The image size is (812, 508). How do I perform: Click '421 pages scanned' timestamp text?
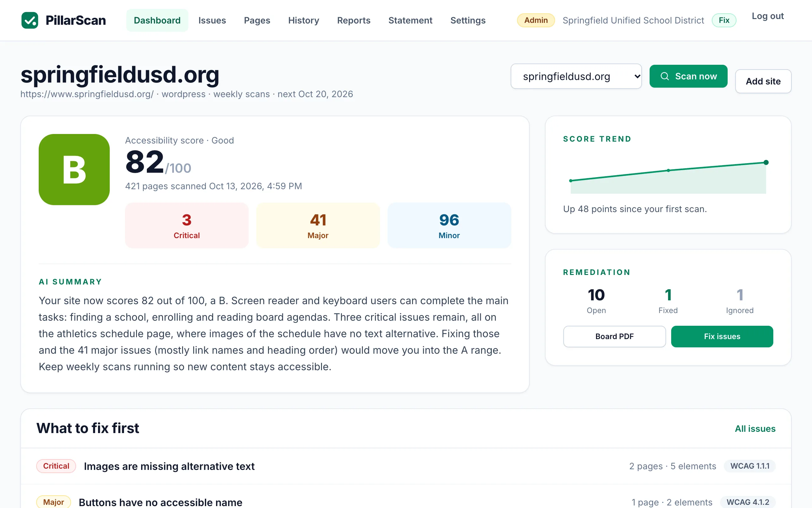tap(213, 186)
